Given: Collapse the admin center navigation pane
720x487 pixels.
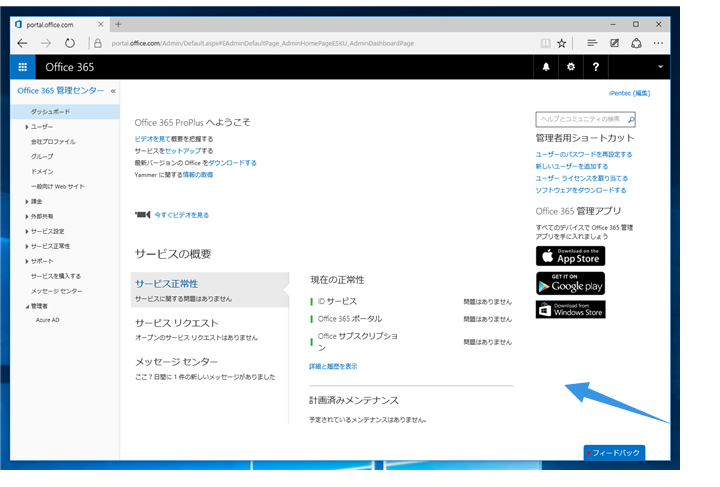Looking at the screenshot, I should (113, 91).
